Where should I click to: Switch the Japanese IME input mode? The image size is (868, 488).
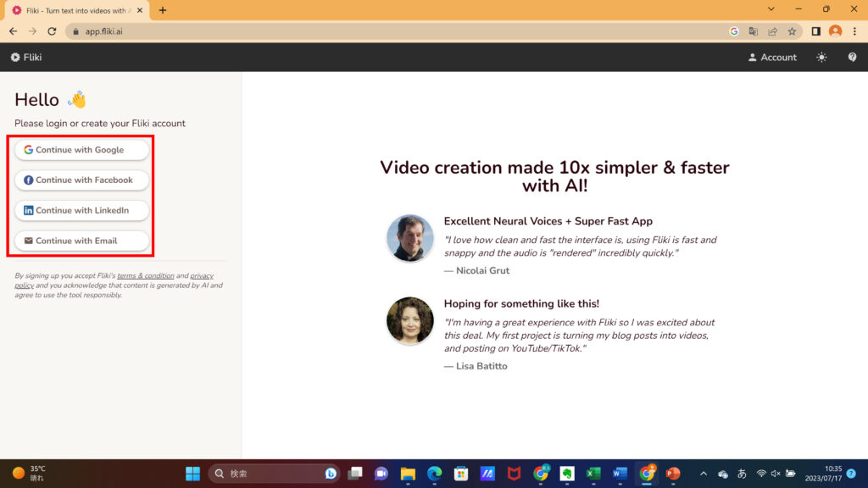tap(742, 474)
